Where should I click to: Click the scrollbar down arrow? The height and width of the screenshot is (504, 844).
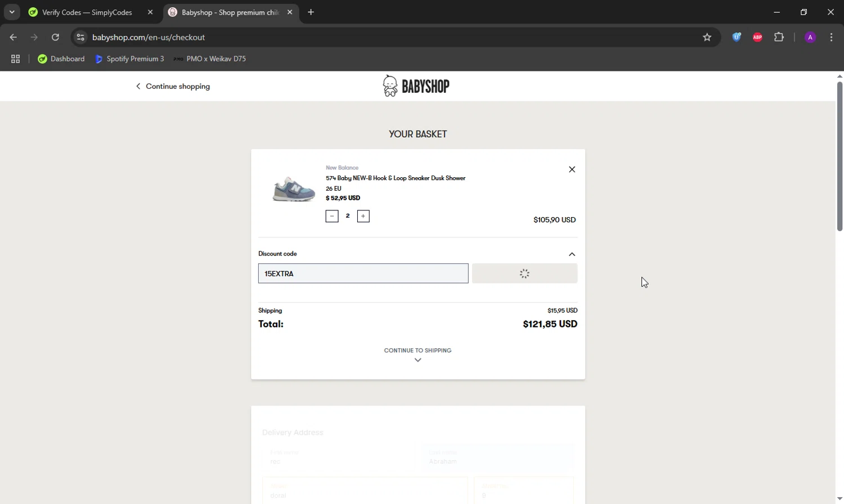click(839, 499)
